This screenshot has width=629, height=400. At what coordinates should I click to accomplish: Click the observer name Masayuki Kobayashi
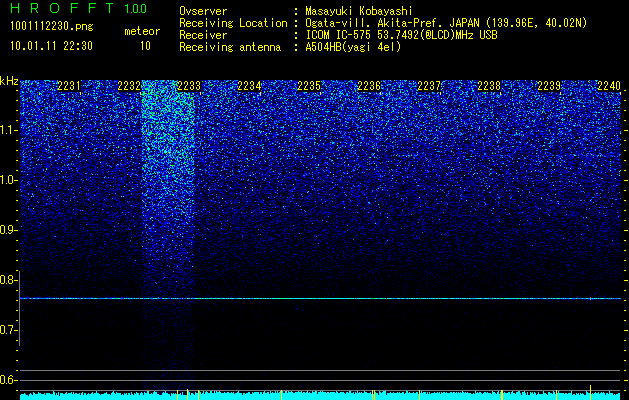[359, 11]
